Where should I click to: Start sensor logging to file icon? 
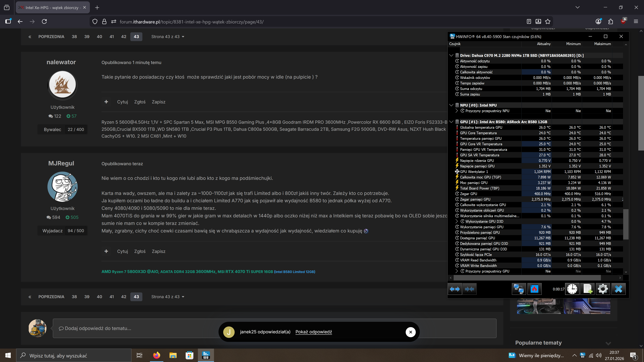[x=587, y=289]
